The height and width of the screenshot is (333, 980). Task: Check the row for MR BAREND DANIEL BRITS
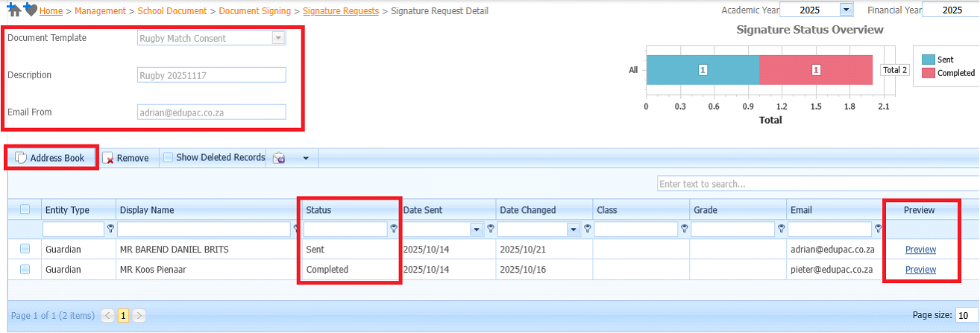click(25, 249)
